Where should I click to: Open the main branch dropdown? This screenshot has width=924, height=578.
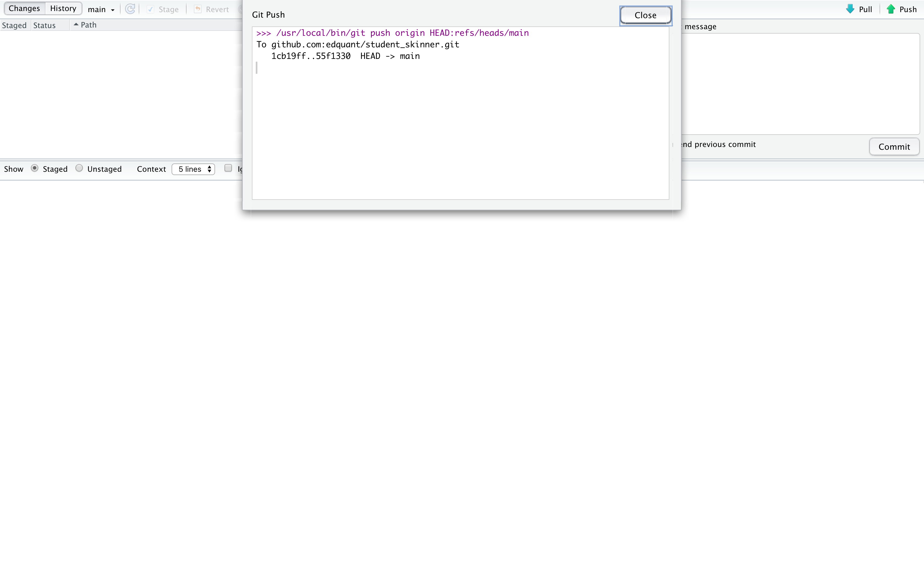(101, 10)
